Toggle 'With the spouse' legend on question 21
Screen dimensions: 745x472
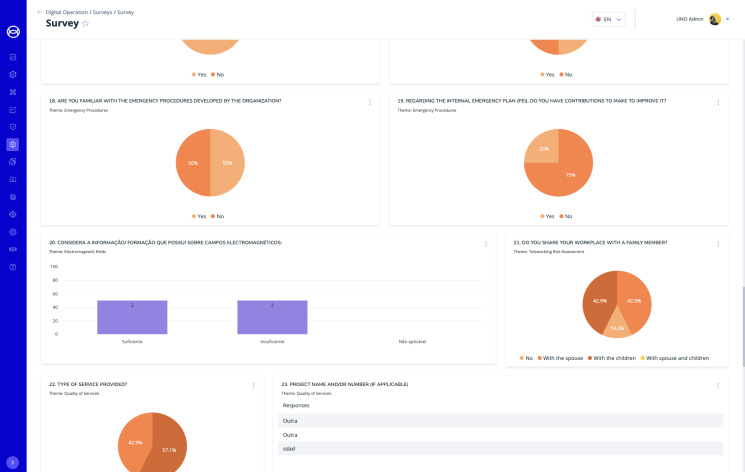561,358
